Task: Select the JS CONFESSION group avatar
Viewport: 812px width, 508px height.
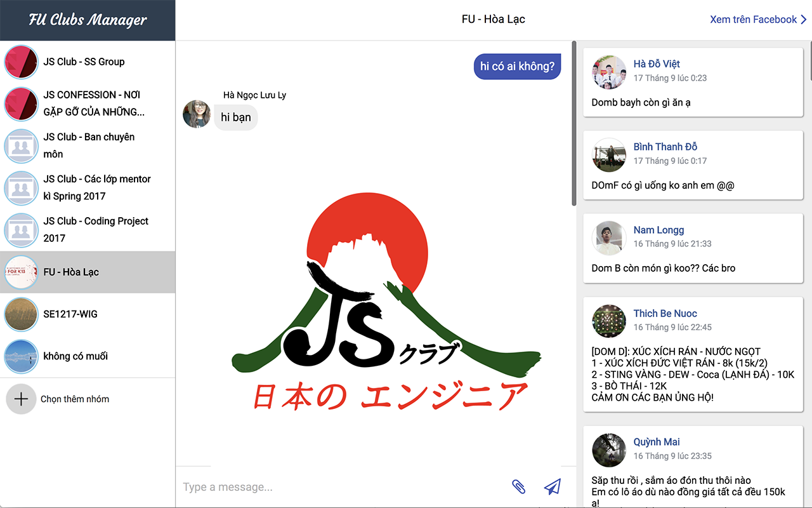Action: 22,104
